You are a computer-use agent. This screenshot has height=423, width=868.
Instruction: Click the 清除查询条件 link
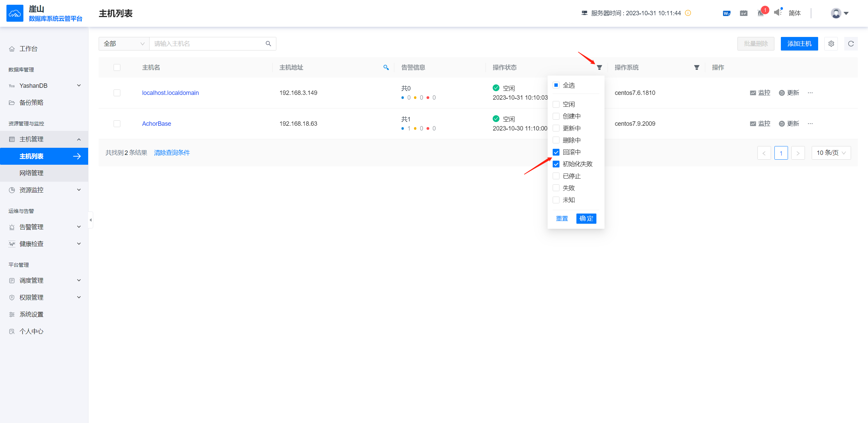[x=172, y=153]
